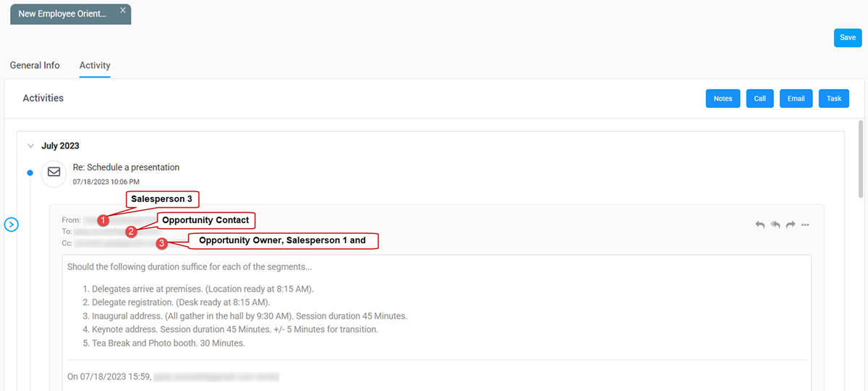Add a new note with Notes button
The height and width of the screenshot is (391, 868).
tap(723, 98)
